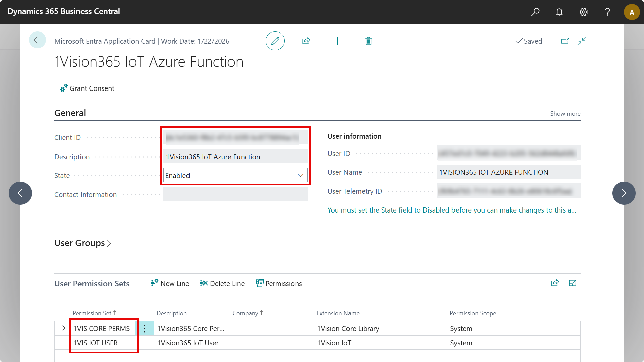644x362 pixels.
Task: Expand the User Groups section
Action: (x=83, y=243)
